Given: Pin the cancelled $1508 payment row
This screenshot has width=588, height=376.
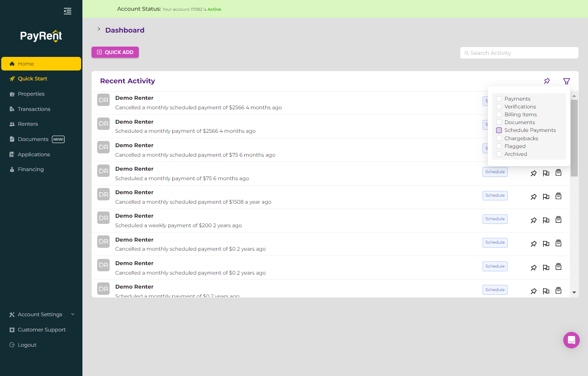Looking at the screenshot, I should click(534, 197).
